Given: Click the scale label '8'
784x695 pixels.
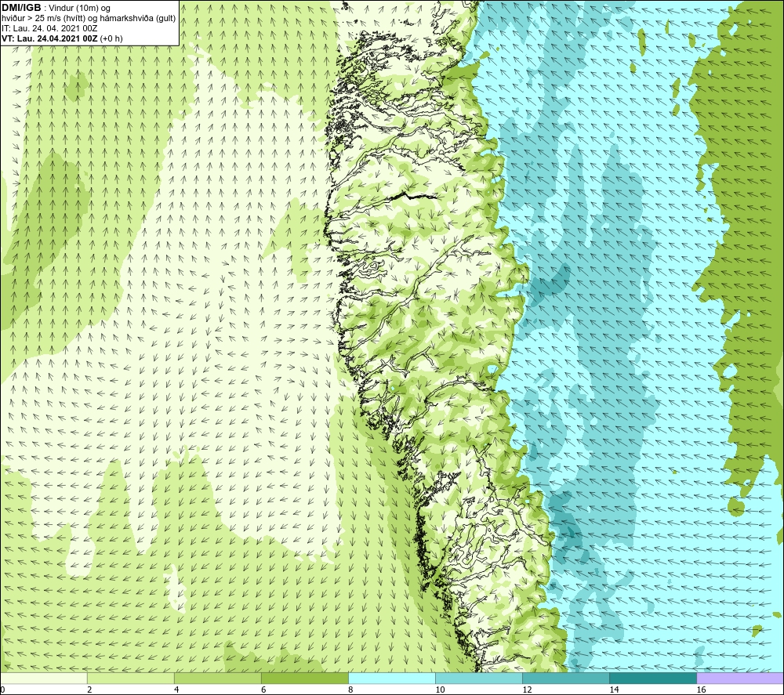Looking at the screenshot, I should (x=350, y=690).
